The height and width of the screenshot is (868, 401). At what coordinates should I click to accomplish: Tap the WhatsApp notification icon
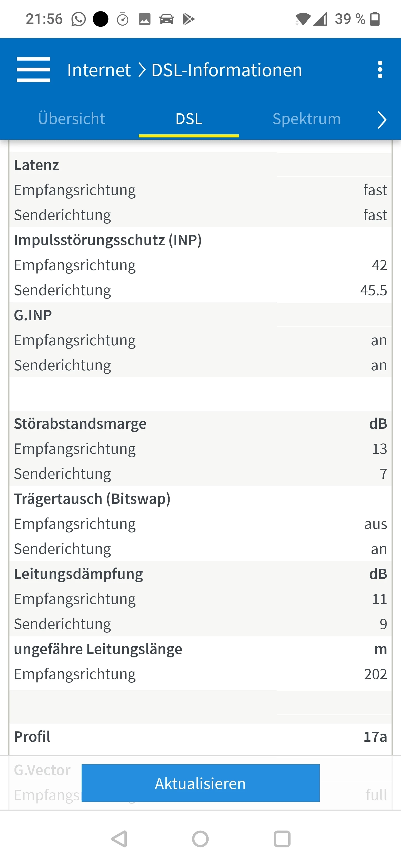78,19
